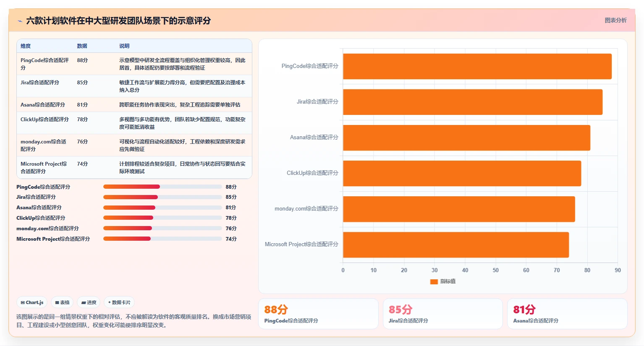Click the Microsoft Project orange bar in the chart
Viewport: 644px width, 346px height.
pos(456,245)
